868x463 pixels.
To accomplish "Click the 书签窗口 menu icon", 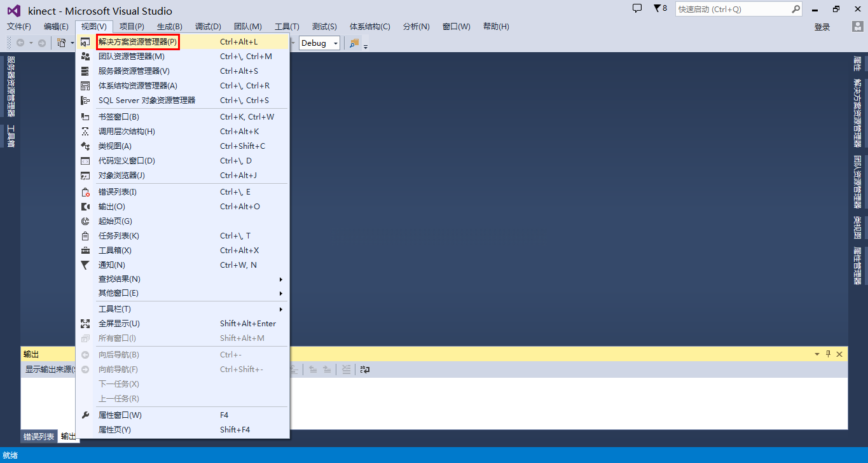I will (85, 117).
